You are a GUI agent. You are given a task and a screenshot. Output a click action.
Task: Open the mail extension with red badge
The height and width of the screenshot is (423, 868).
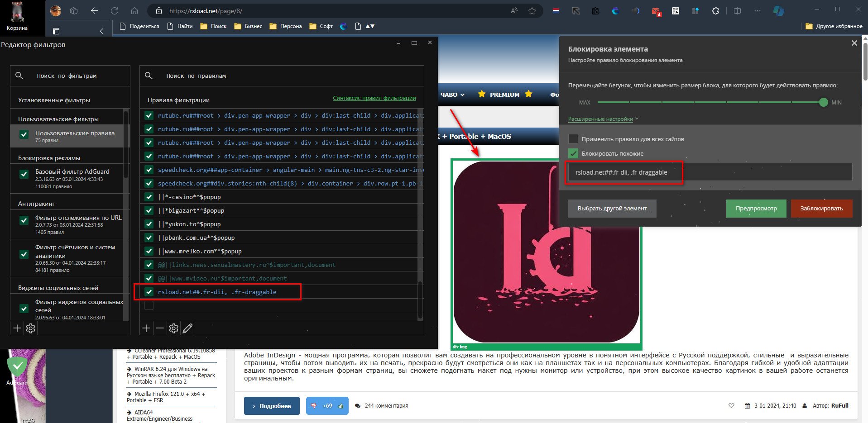click(656, 11)
